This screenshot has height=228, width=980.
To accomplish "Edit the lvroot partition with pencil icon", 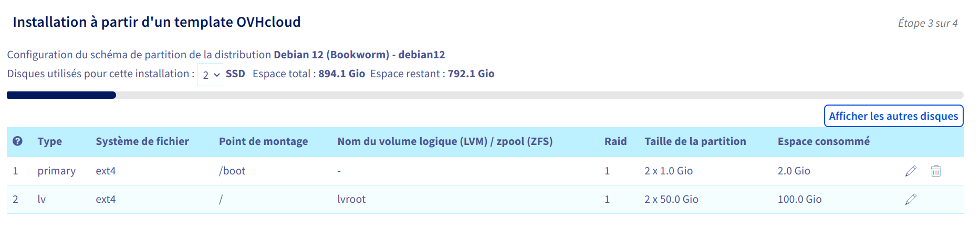I will coord(911,199).
